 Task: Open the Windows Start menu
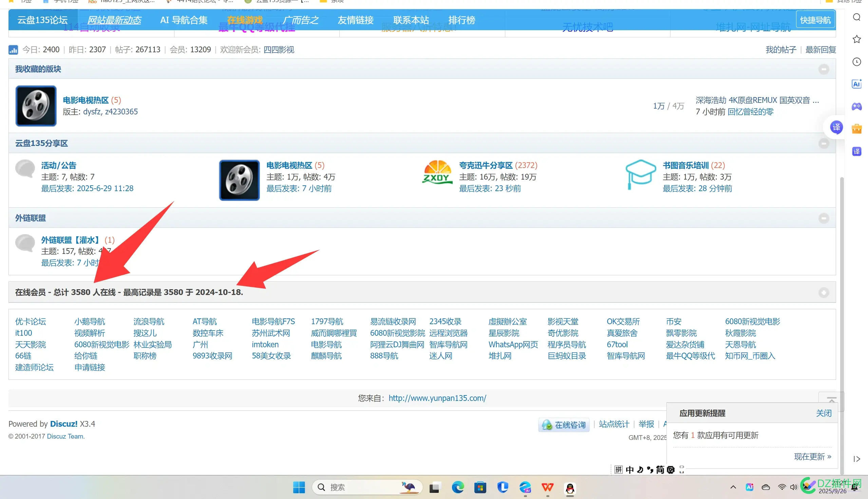pyautogui.click(x=299, y=487)
